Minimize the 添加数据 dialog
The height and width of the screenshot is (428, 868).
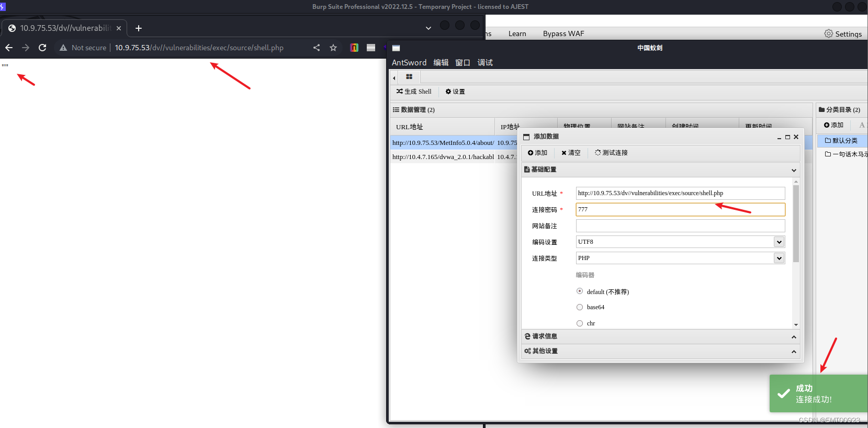tap(779, 137)
